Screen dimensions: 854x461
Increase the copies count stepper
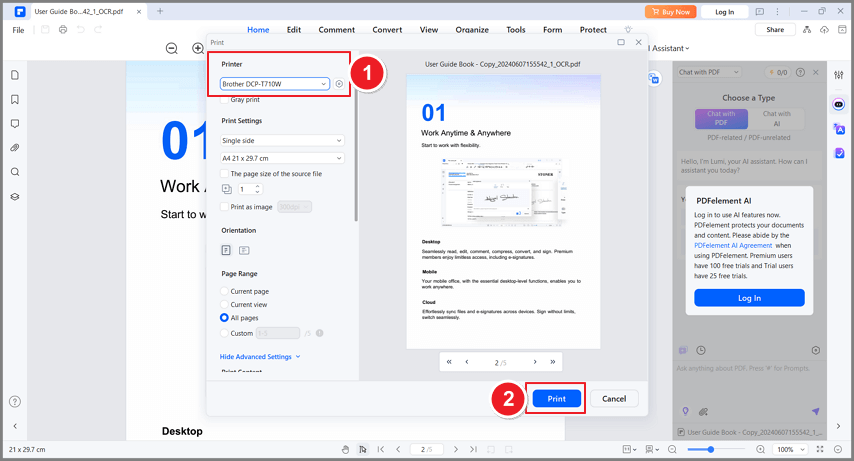(258, 186)
